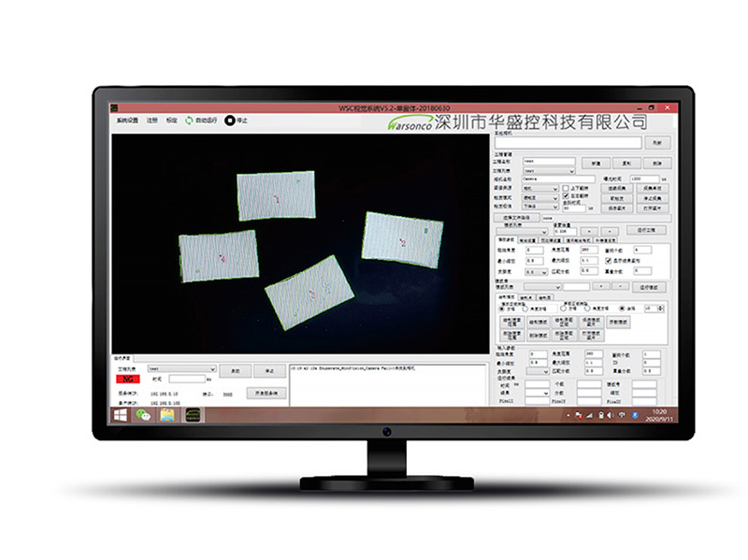Click the step value field showing 0.008
Viewport: 748px width, 560px height.
(x=565, y=231)
